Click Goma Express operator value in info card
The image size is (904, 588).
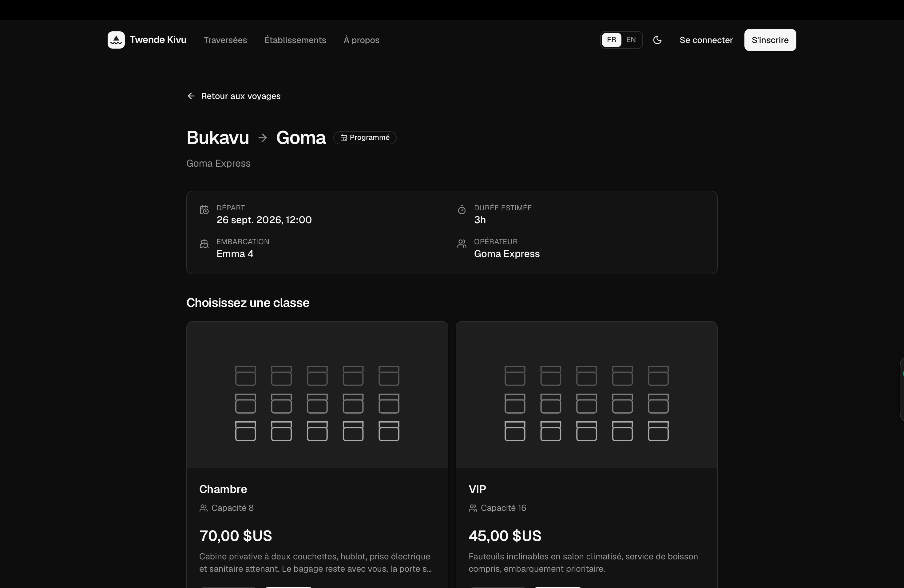(x=507, y=254)
